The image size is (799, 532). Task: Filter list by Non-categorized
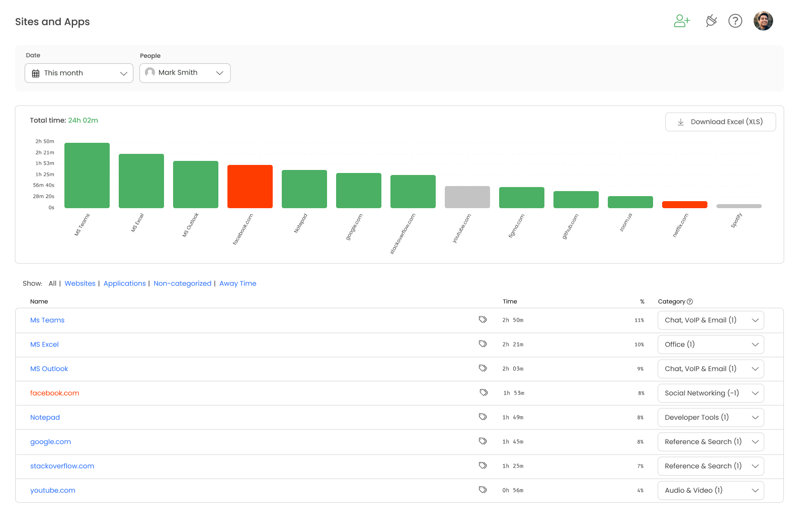pos(182,284)
